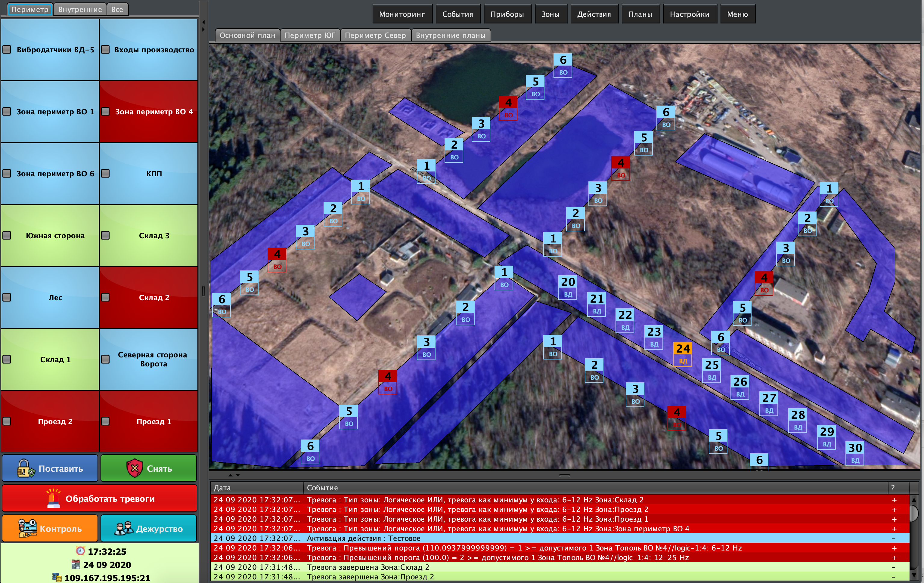The height and width of the screenshot is (583, 924).
Task: Select orange sensor marker 24 ВД on map
Action: tap(683, 354)
